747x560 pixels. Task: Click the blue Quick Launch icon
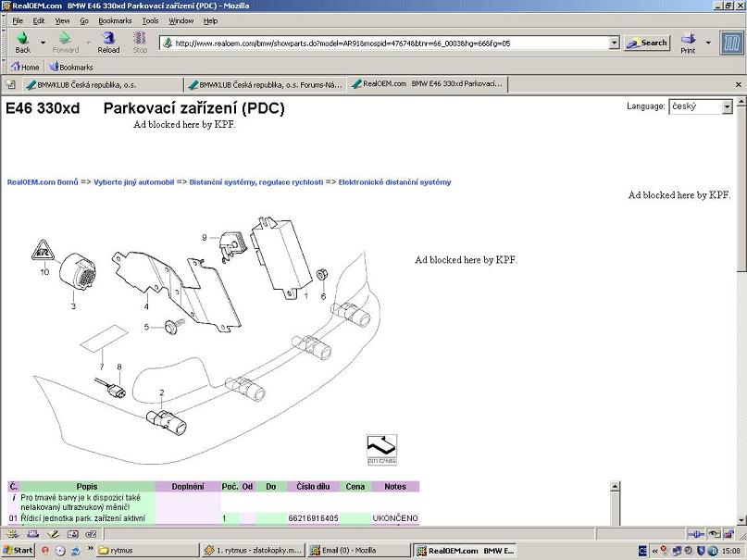[x=75, y=551]
